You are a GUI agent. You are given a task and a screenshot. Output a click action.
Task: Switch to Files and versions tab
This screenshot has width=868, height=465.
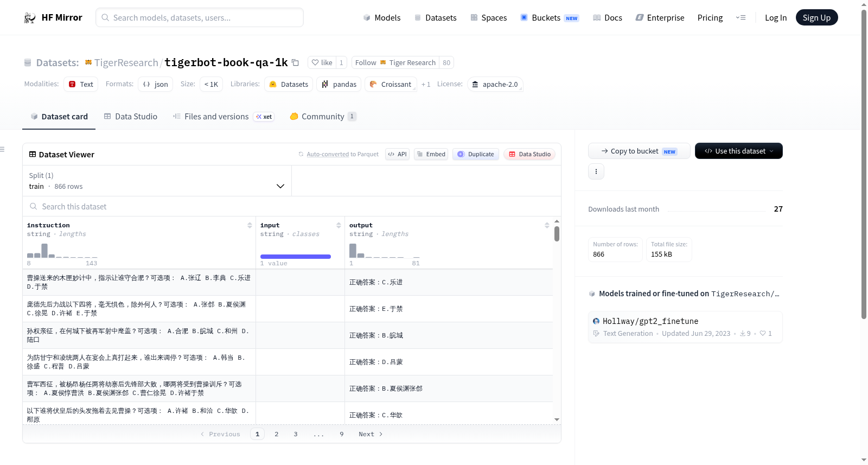coord(224,117)
